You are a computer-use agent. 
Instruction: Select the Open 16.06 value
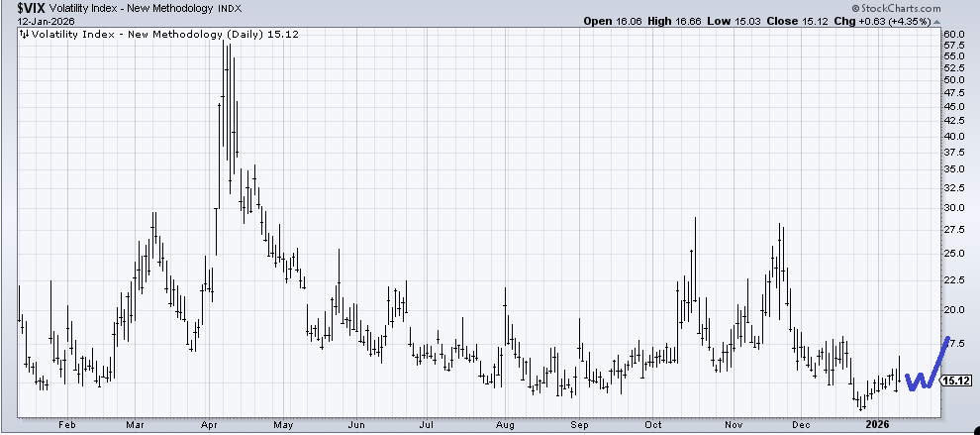pyautogui.click(x=613, y=21)
